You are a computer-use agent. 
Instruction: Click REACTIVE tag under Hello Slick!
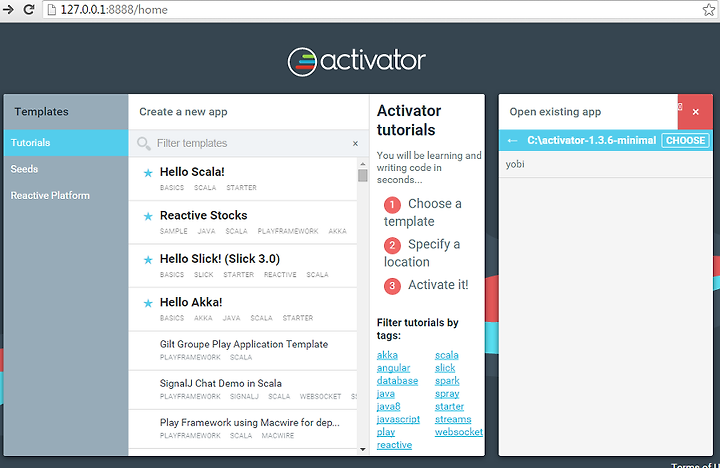[280, 275]
